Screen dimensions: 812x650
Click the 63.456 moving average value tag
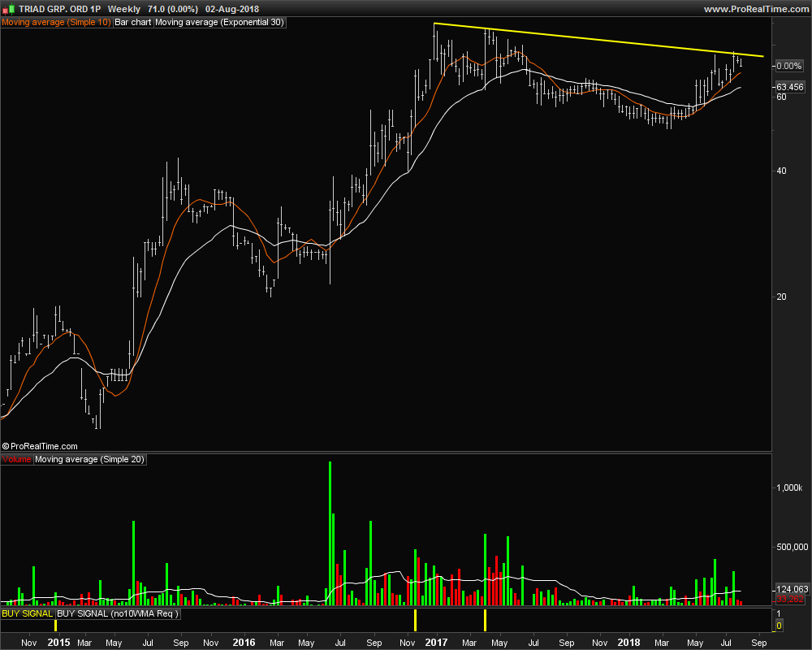790,87
